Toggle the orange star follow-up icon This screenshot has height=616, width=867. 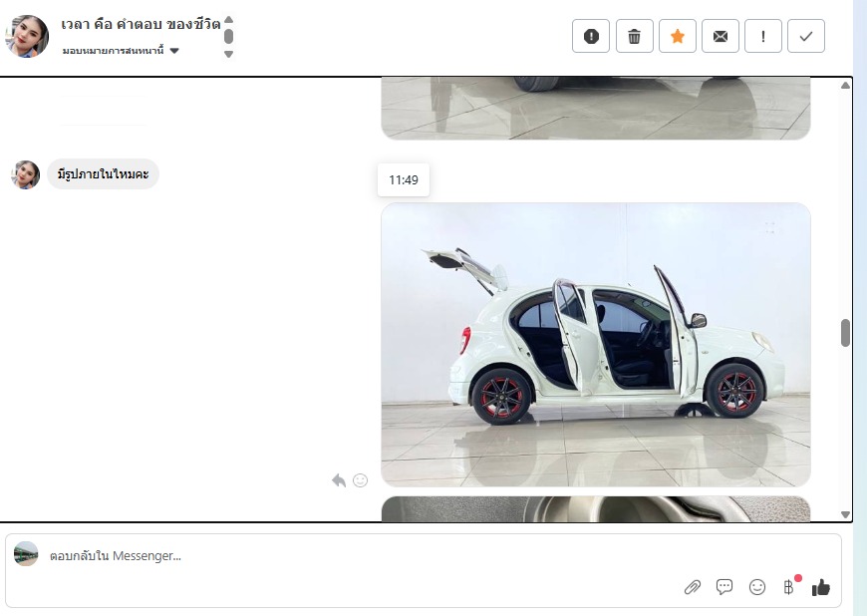(678, 36)
